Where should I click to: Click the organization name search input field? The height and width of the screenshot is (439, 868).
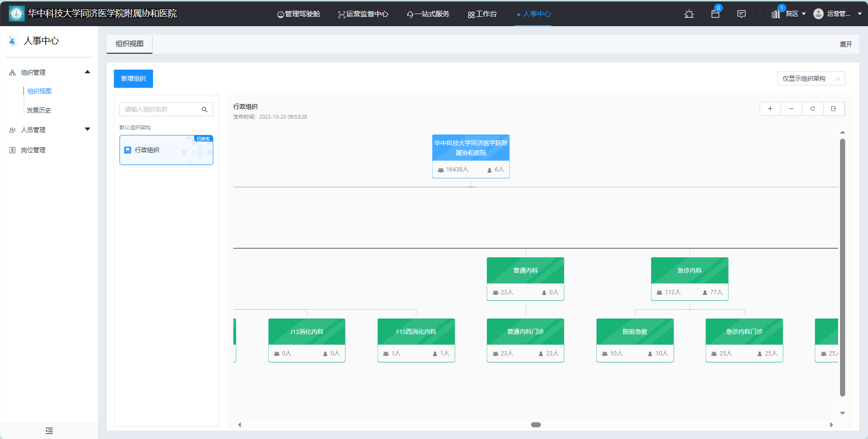click(x=159, y=109)
